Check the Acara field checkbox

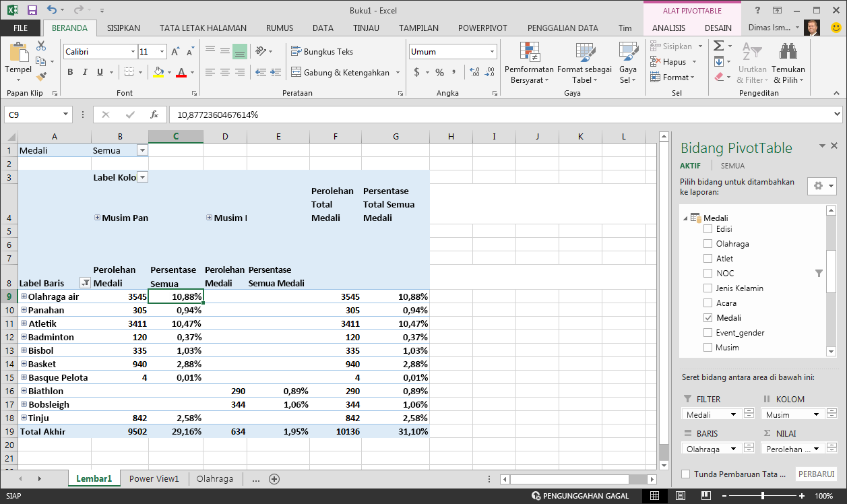coord(708,303)
